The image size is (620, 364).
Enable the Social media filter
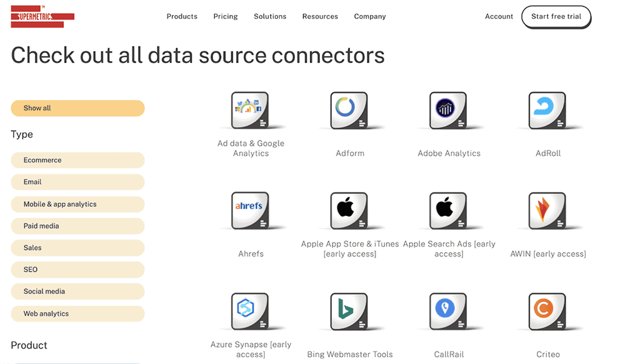(x=77, y=291)
